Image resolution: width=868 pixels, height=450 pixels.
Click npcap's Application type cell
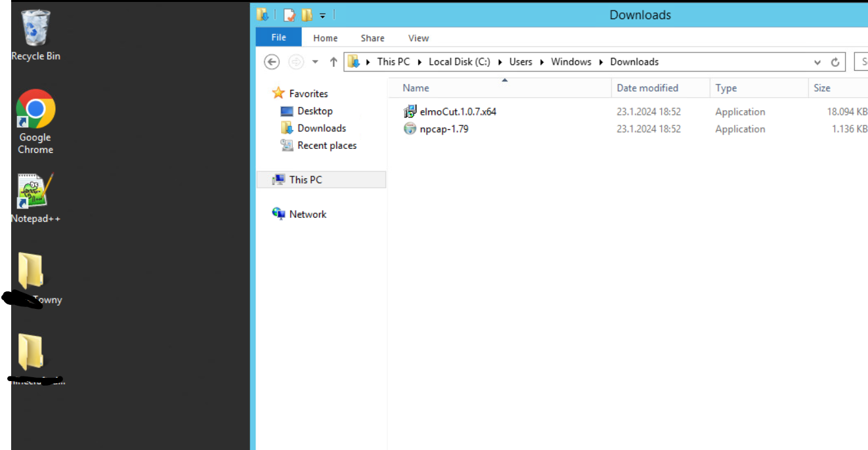pyautogui.click(x=740, y=129)
